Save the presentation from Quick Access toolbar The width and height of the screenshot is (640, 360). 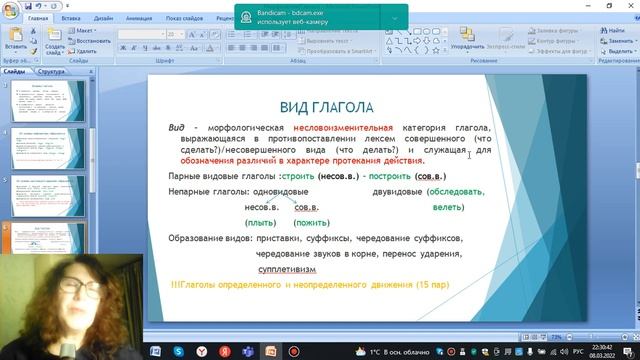point(28,6)
